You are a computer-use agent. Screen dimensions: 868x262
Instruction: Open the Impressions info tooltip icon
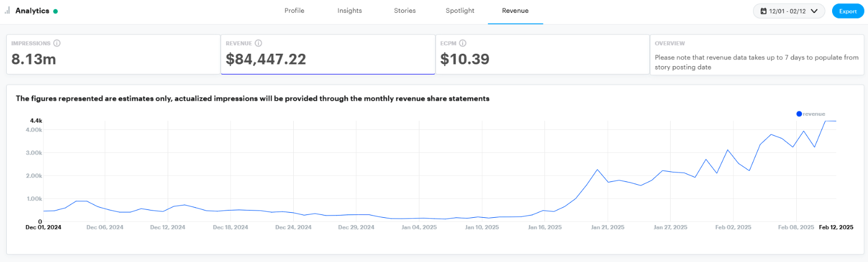(x=57, y=43)
